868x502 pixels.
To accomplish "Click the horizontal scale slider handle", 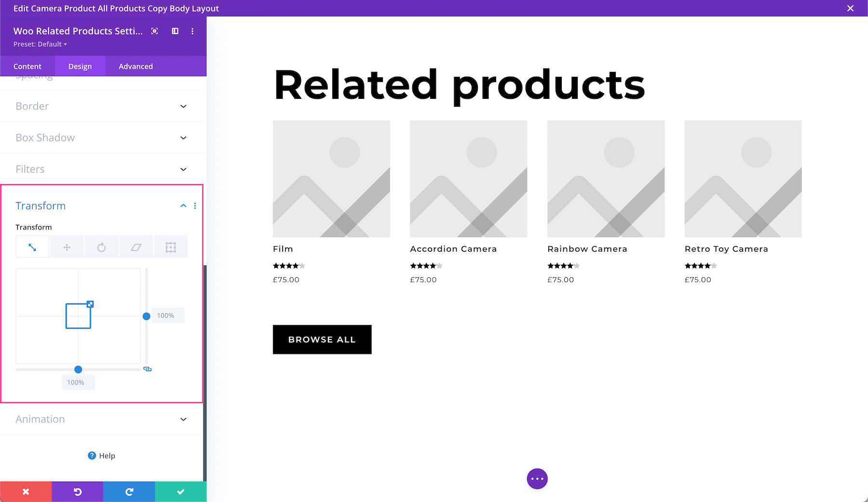I will point(78,369).
